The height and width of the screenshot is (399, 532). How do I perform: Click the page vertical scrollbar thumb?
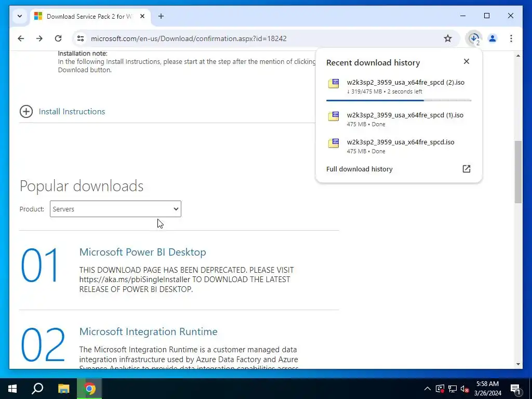[x=518, y=171]
